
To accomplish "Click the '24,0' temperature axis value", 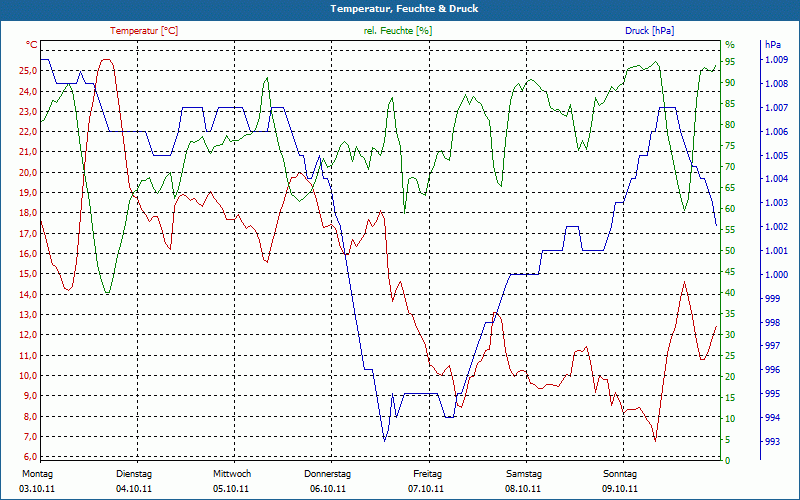I will [x=28, y=91].
